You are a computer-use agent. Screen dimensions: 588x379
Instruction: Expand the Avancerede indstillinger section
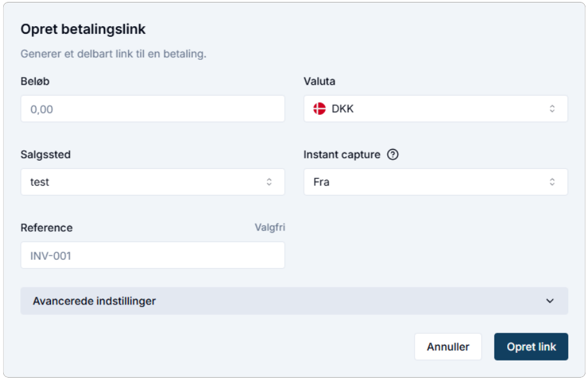[294, 301]
